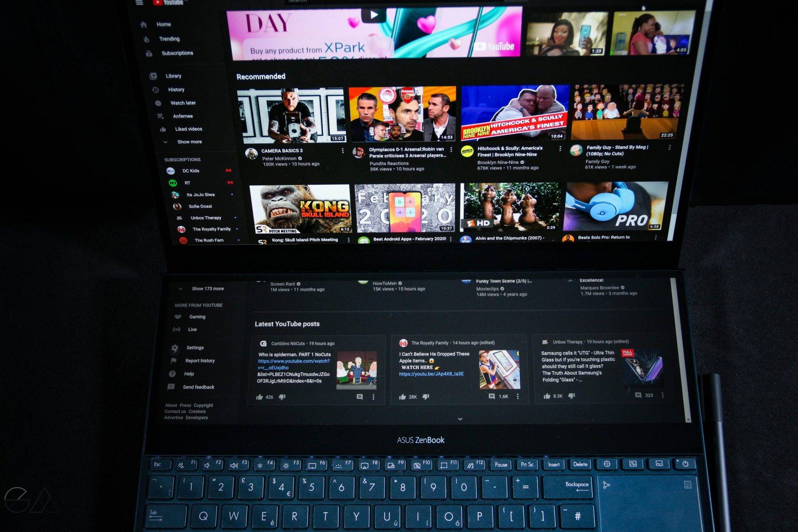Like the Cartoons NoCuts post
The height and width of the screenshot is (532, 798).
260,397
